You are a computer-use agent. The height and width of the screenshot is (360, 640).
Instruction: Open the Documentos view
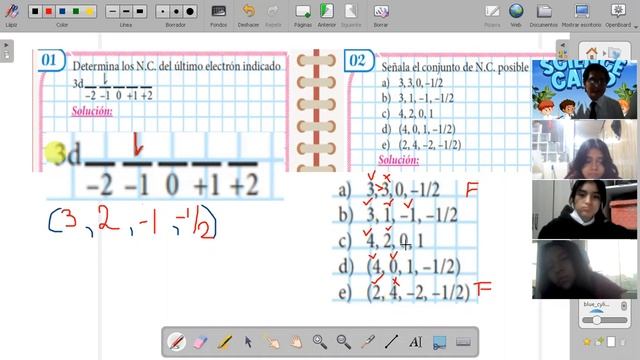point(543,15)
